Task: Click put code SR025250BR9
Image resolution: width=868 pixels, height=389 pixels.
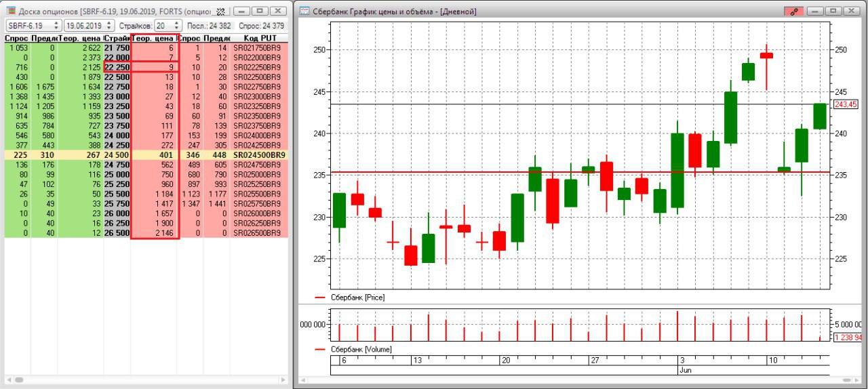Action: point(257,184)
